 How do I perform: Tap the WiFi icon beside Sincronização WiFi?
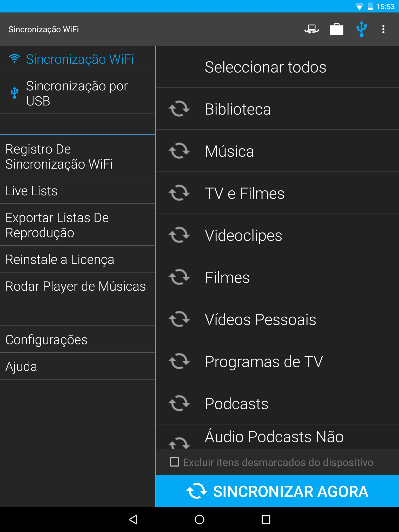[x=15, y=59]
